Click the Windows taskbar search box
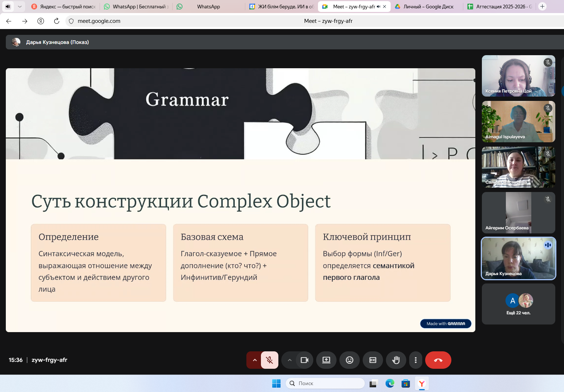The image size is (564, 392). click(325, 383)
